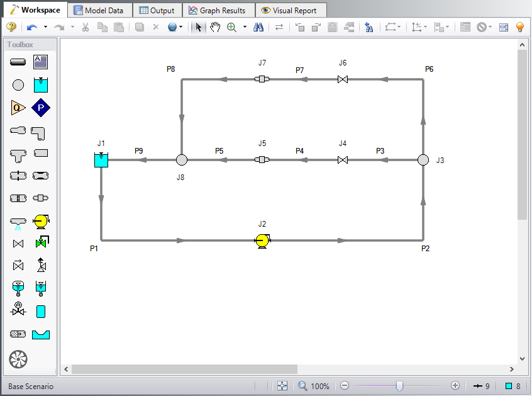Screen dimensions: 532x396
Task: Open the undo history dropdown arrow
Action: click(45, 27)
